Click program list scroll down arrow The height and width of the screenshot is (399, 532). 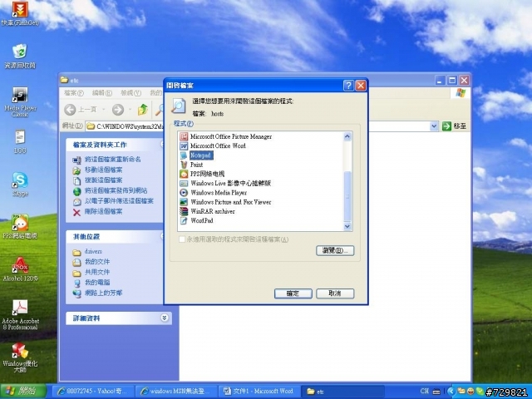[x=347, y=226]
